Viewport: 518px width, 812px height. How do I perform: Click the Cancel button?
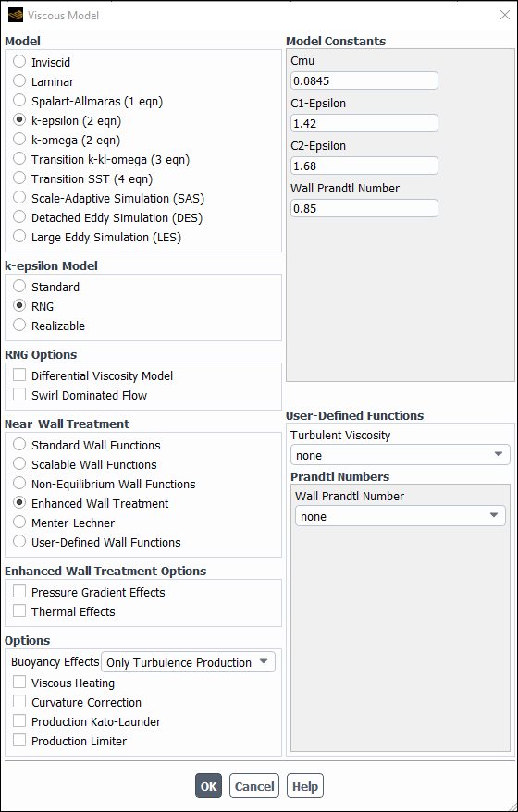(254, 786)
